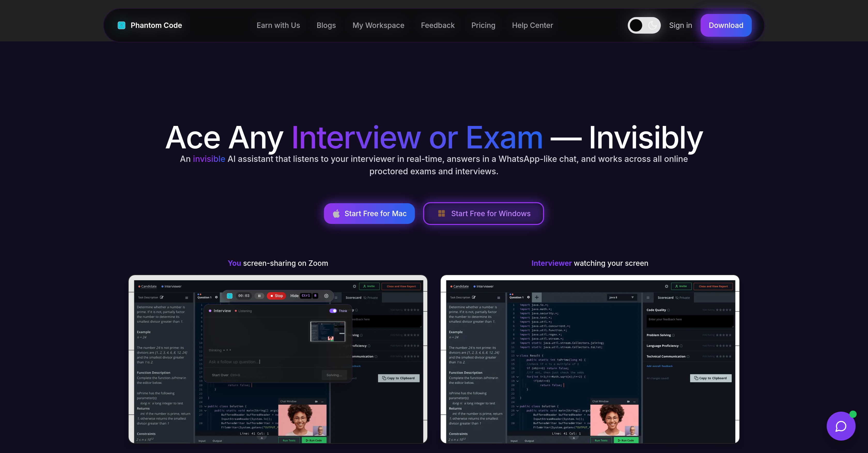868x453 pixels.
Task: Click Copy to Clipboard in Zoom view
Action: click(398, 378)
